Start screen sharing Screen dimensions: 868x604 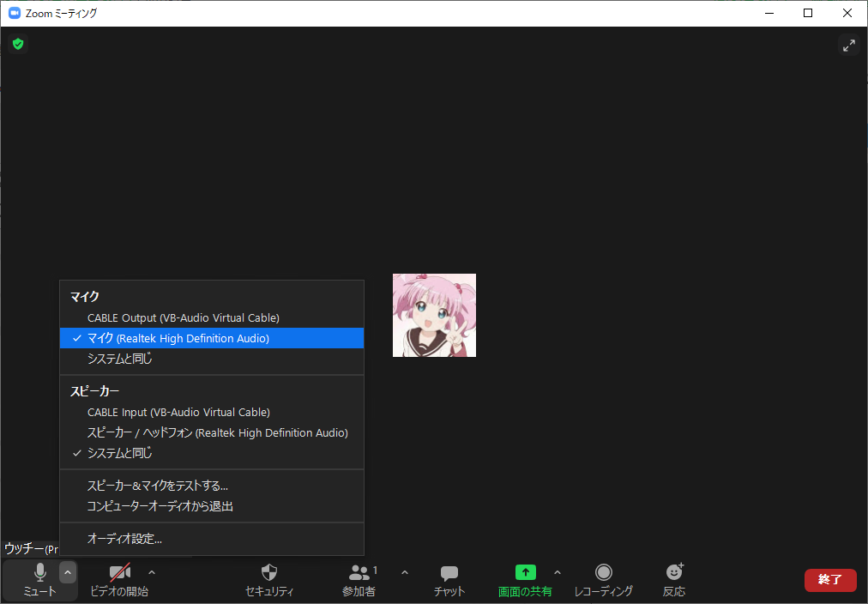(x=525, y=579)
